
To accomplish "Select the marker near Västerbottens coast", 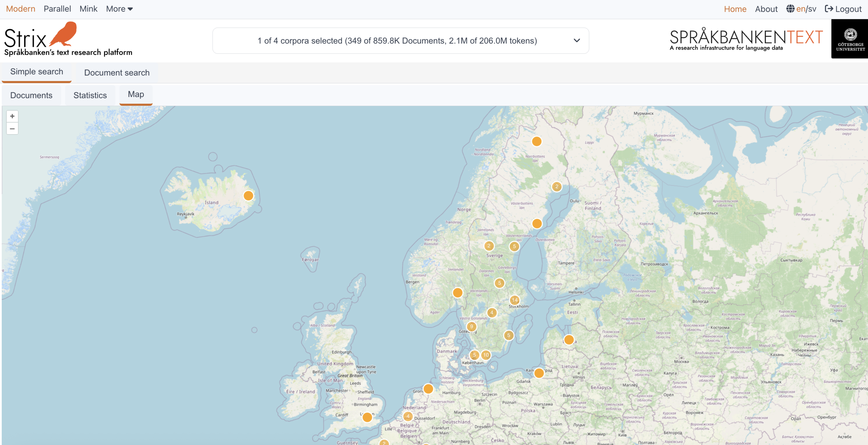I will 537,223.
